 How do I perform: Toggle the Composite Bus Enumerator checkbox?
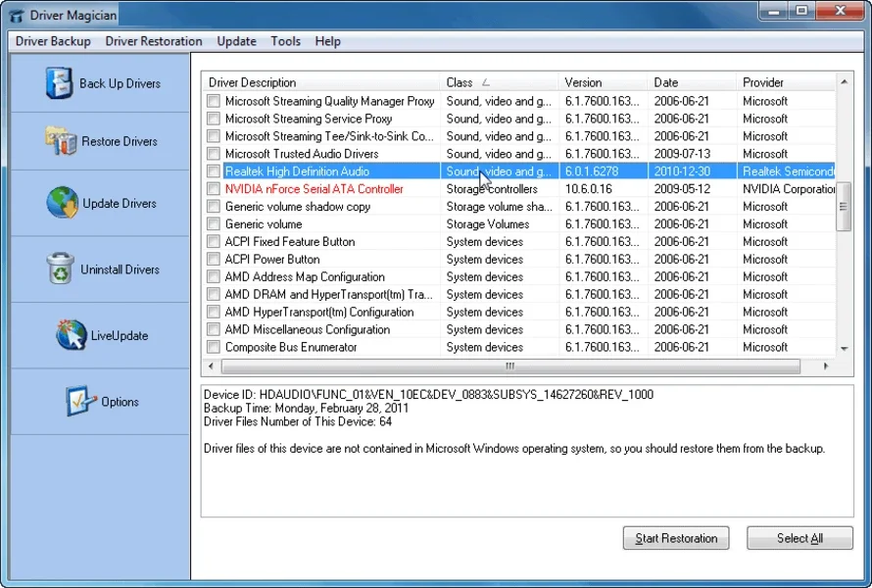pyautogui.click(x=213, y=348)
